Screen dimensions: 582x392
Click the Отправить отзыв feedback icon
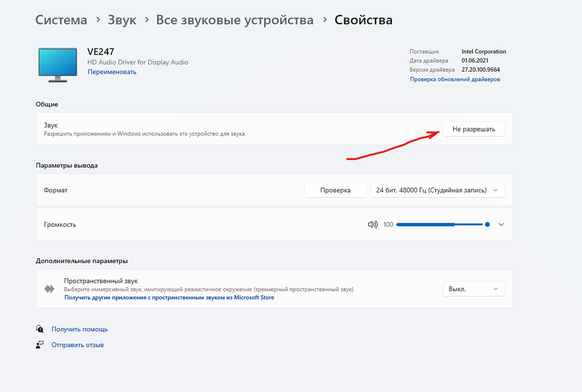[40, 345]
